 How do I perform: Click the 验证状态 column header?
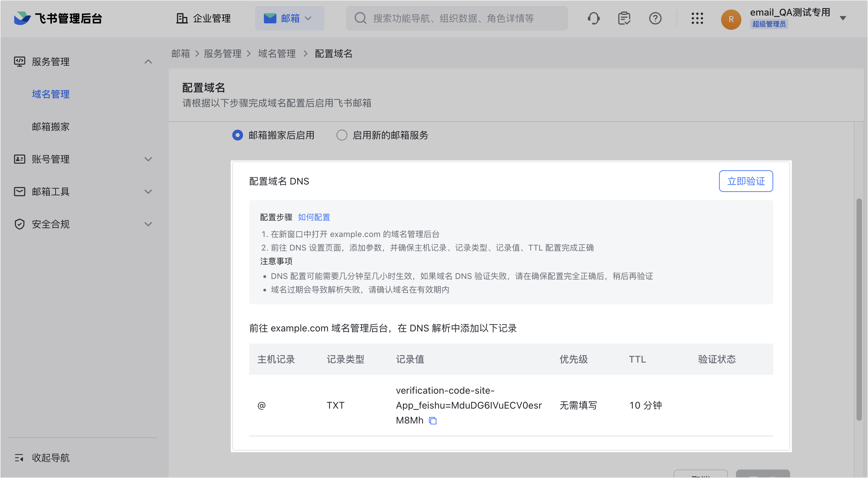coord(717,359)
